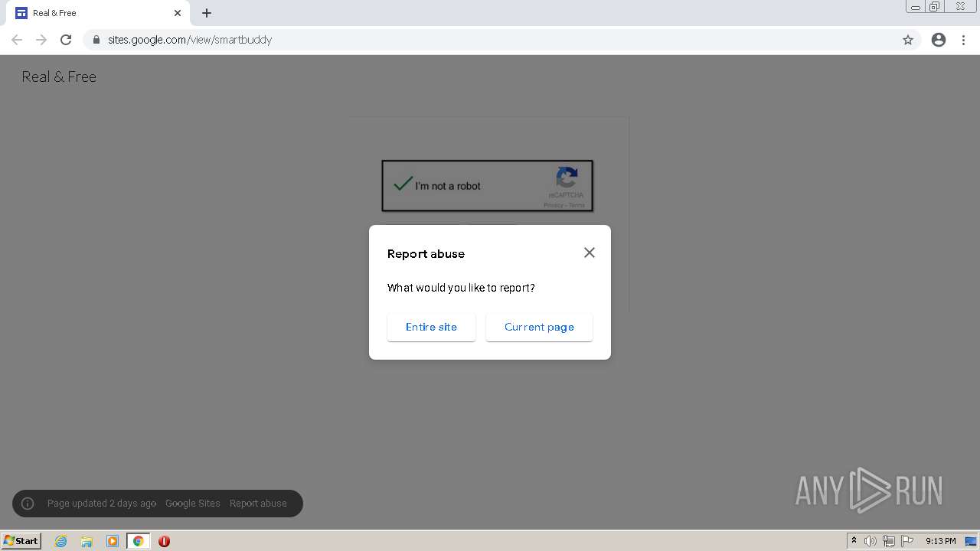Click Report abuse in the footer

(x=258, y=504)
